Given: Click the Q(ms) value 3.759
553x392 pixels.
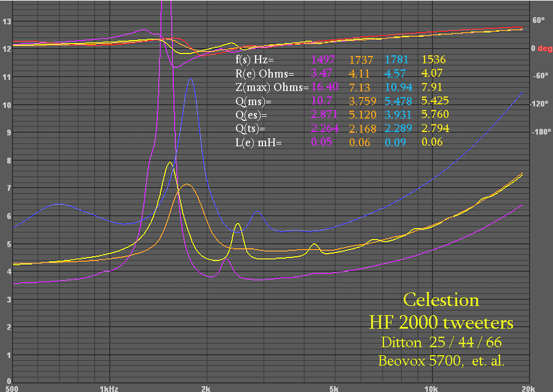Looking at the screenshot, I should click(363, 101).
